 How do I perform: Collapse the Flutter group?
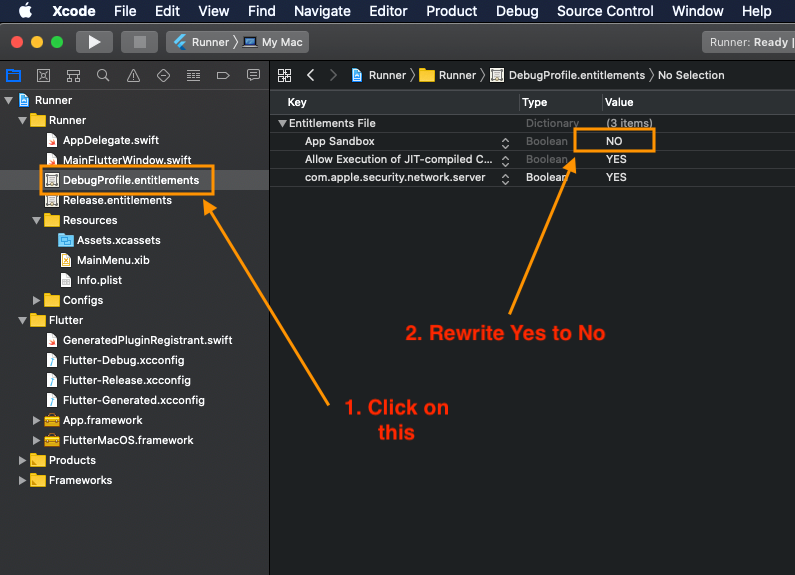(22, 320)
